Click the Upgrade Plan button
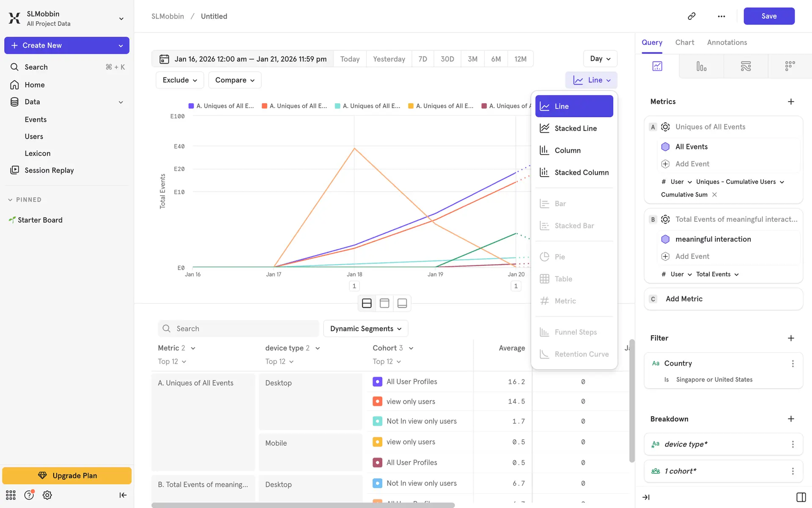This screenshot has width=812, height=508. click(x=67, y=475)
